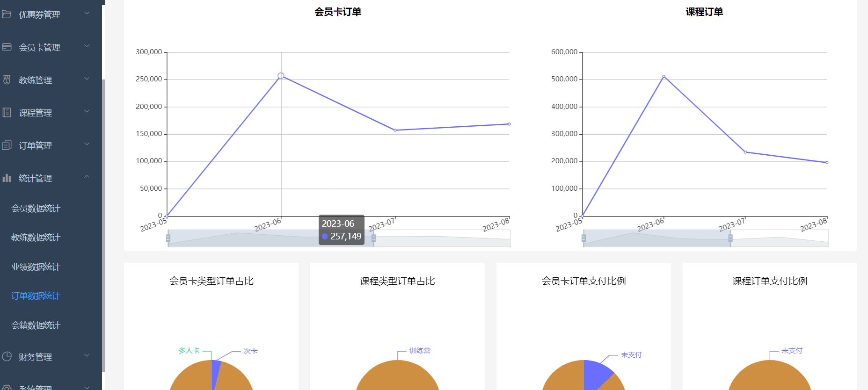
Task: Click the 2023-06 data point in 会员卡订单 chart
Action: 281,76
